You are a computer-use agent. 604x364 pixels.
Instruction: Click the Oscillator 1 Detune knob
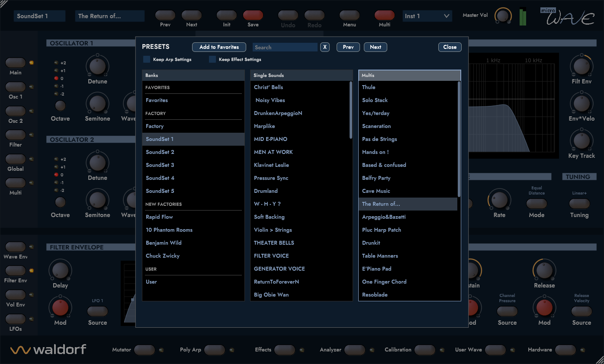(97, 66)
